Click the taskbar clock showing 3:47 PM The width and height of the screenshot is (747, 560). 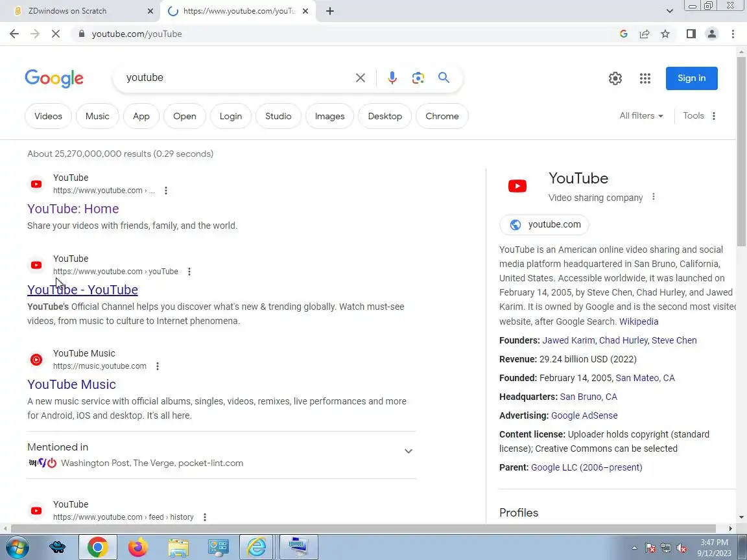tap(714, 548)
